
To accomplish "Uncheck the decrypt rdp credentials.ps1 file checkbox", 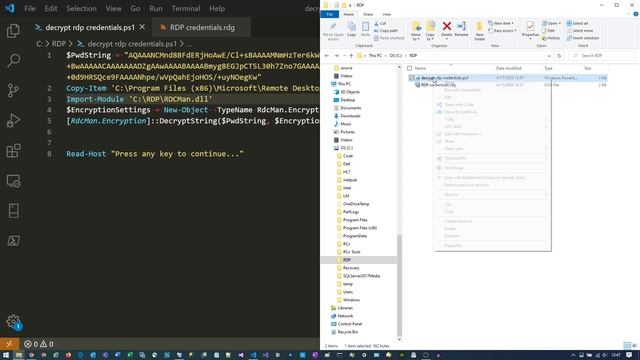I will pos(411,78).
